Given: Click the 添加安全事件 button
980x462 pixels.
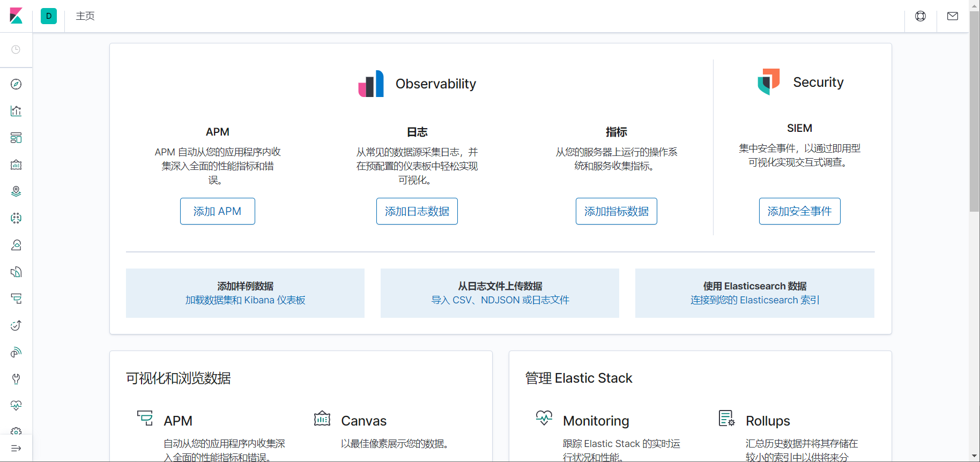Looking at the screenshot, I should click(x=800, y=211).
